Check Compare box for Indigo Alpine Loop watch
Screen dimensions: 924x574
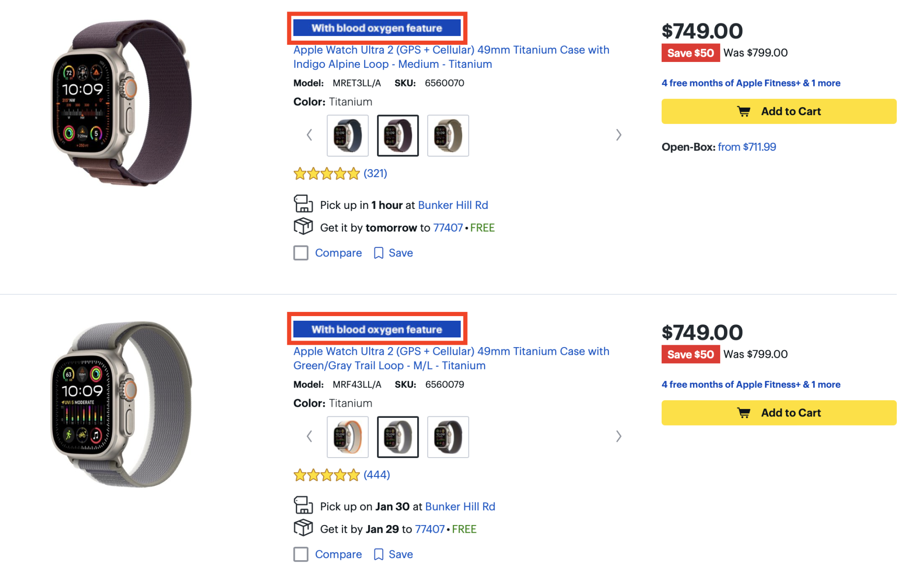[301, 253]
